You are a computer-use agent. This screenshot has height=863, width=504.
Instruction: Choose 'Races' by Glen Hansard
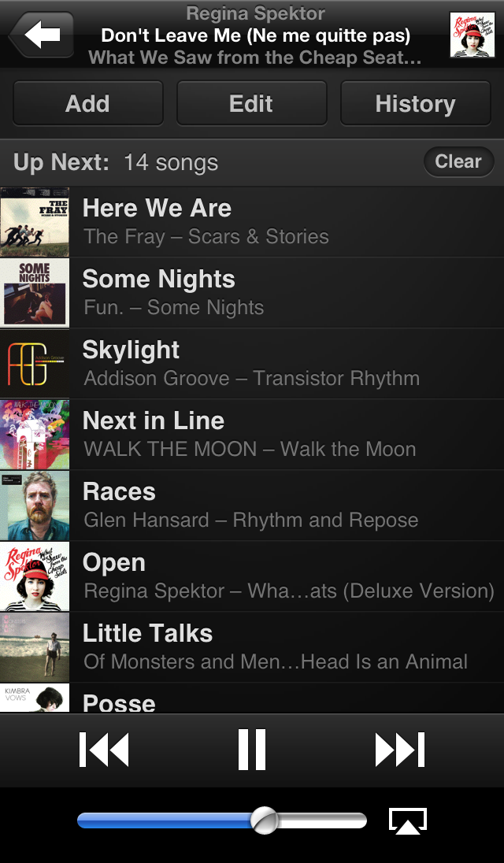coord(252,506)
